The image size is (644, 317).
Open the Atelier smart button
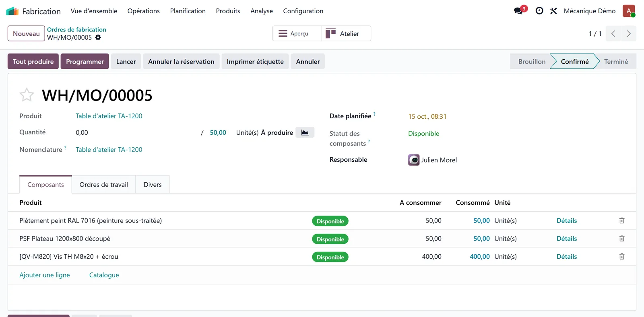point(346,33)
